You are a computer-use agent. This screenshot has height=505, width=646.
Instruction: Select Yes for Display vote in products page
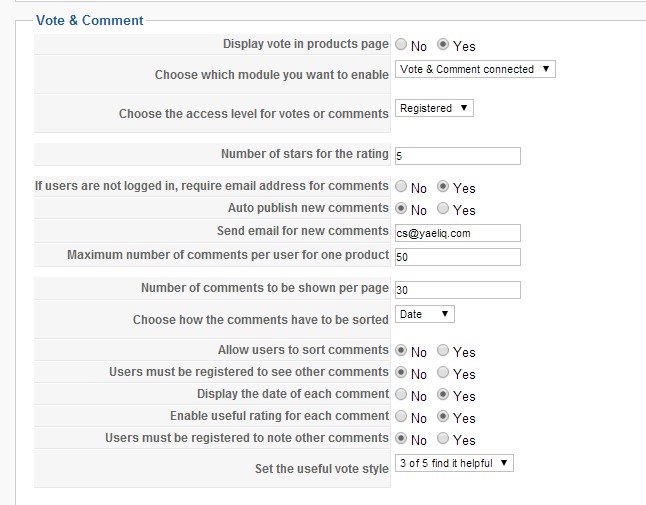(444, 46)
